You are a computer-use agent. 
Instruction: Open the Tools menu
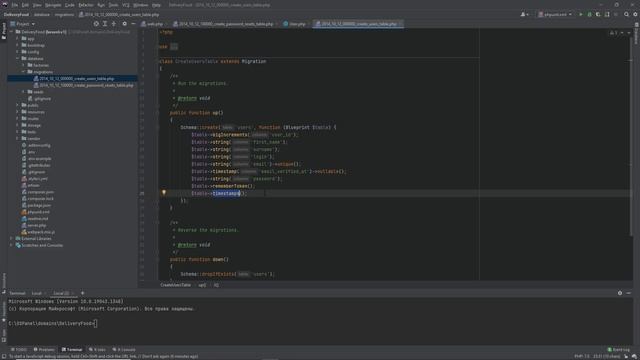[113, 5]
